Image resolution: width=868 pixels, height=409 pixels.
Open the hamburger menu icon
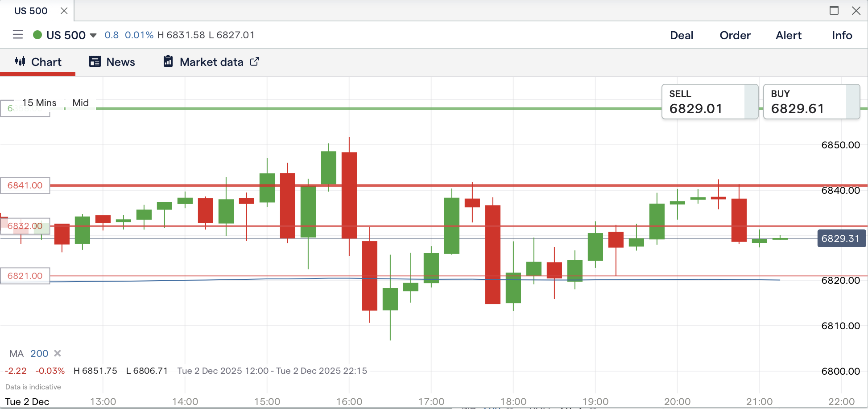[x=18, y=35]
